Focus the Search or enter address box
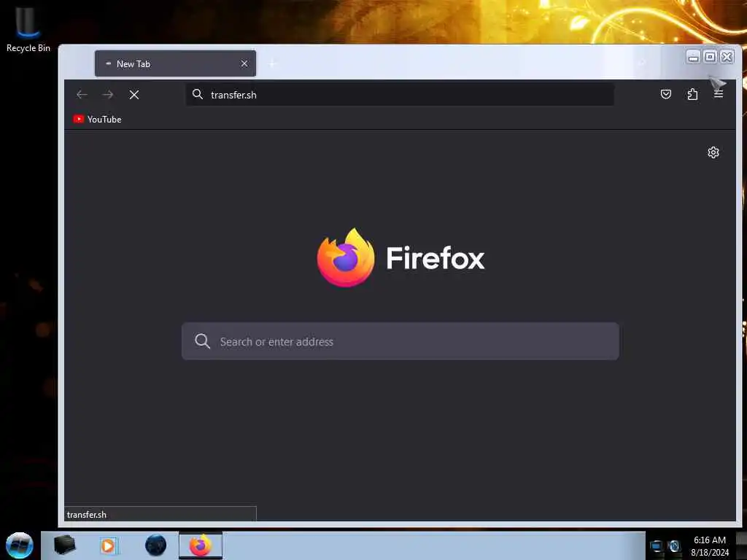The height and width of the screenshot is (560, 747). coord(400,341)
